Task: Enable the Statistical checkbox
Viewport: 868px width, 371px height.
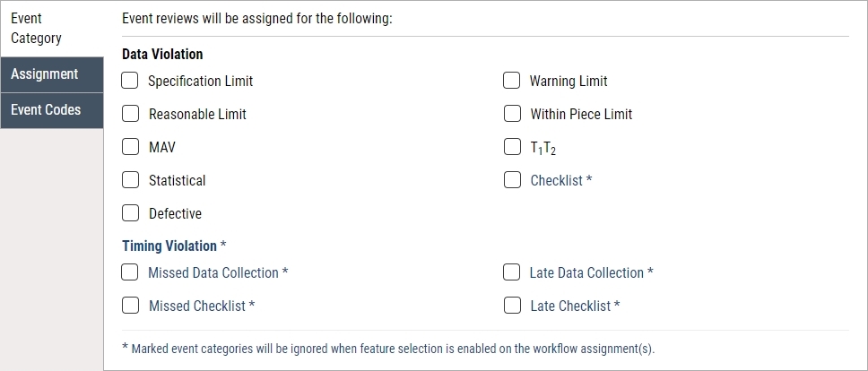Action: point(131,180)
